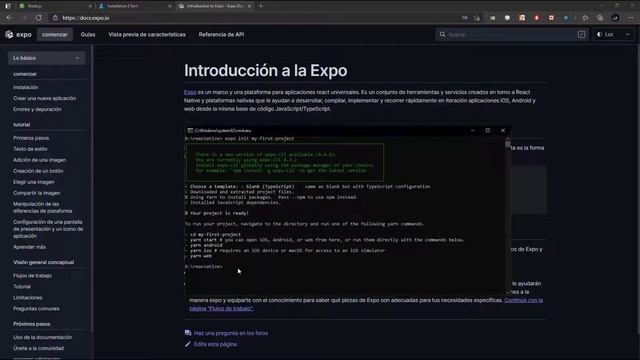Open the Luz theme dropdown
Screen dimensions: 640x360
pyautogui.click(x=613, y=35)
